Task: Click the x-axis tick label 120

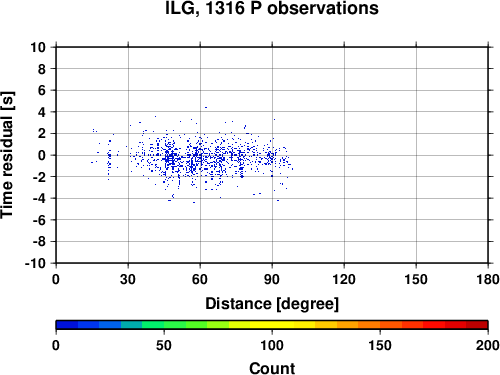Action: (344, 279)
